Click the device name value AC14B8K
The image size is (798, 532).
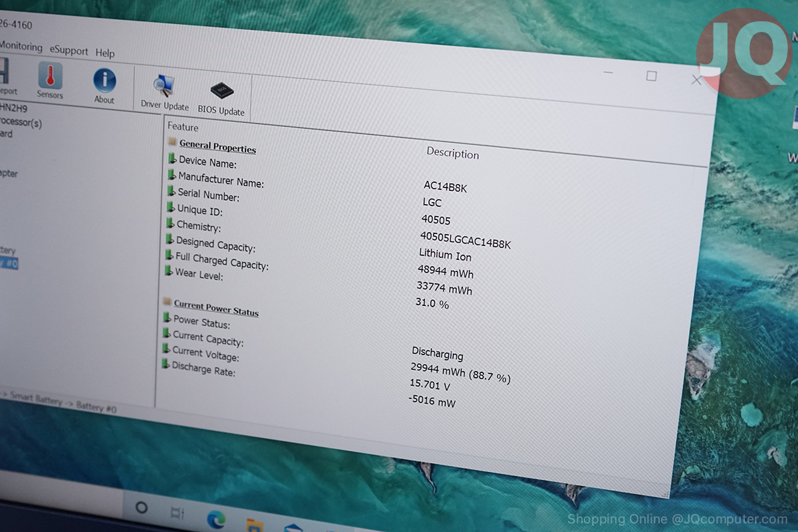coord(446,187)
